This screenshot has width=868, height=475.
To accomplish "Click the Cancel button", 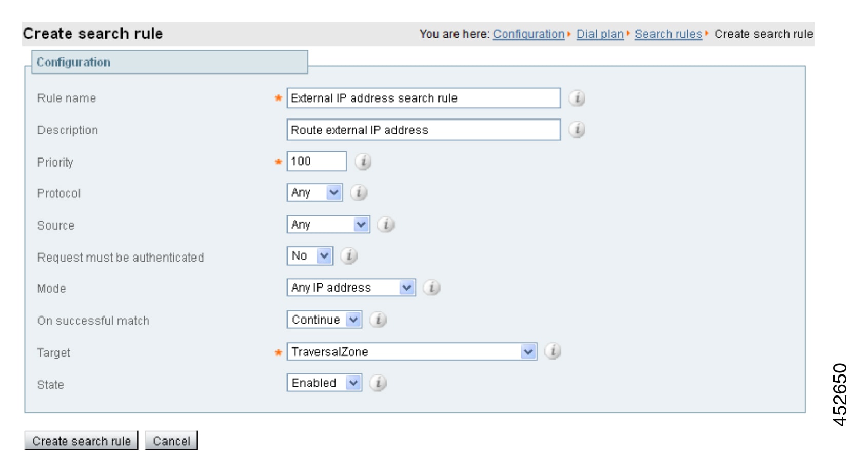I will tap(171, 441).
